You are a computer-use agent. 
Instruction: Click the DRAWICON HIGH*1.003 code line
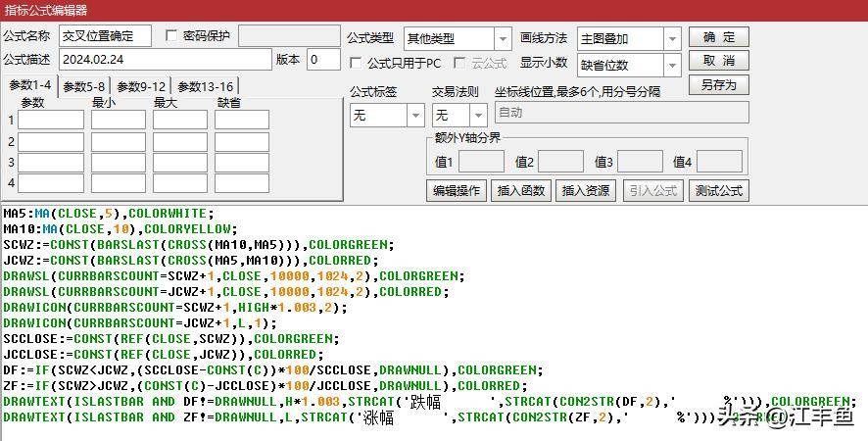[x=175, y=307]
